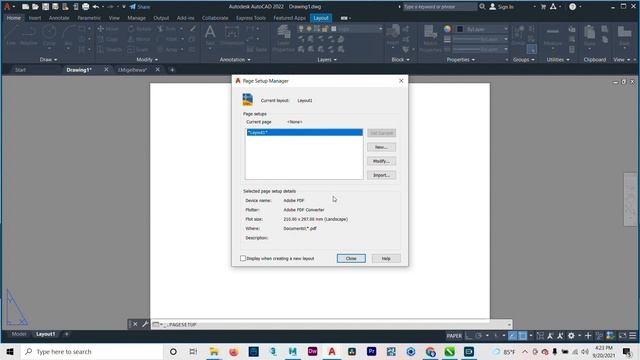The height and width of the screenshot is (360, 640).
Task: Click the customize wrench icon on command line
Action: click(145, 324)
